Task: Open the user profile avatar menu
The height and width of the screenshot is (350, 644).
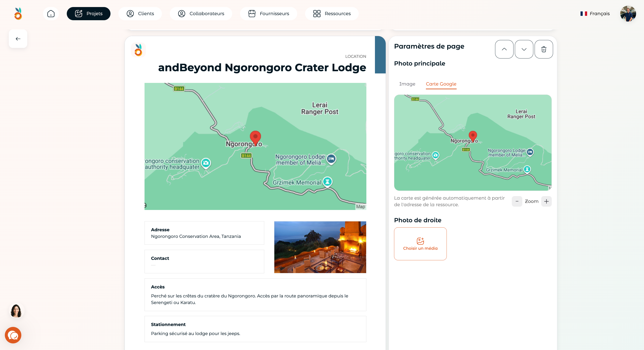Action: (628, 13)
